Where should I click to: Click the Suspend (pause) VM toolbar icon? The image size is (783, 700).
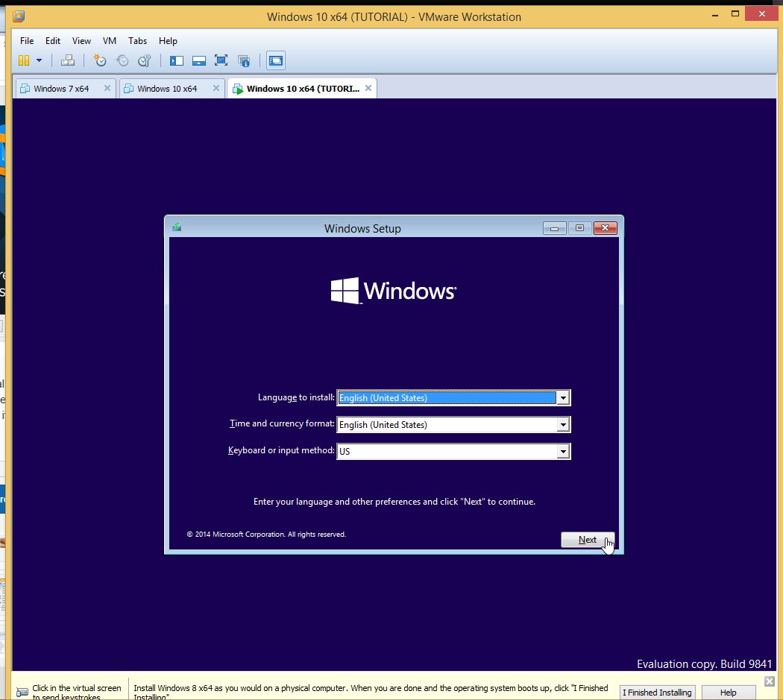[23, 61]
